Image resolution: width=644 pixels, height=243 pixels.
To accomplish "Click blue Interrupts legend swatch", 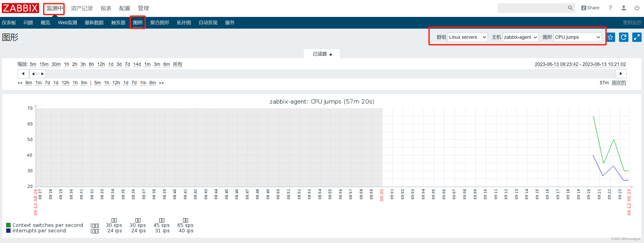I will pyautogui.click(x=8, y=231).
